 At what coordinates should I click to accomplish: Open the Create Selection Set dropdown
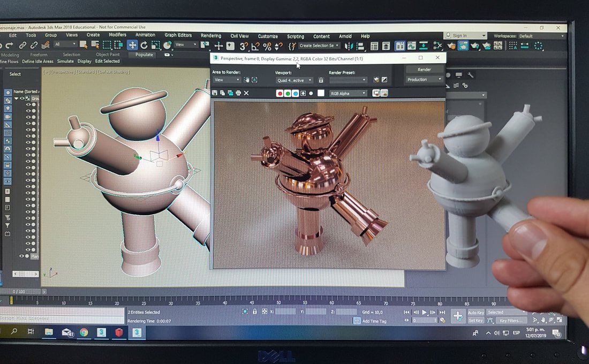pos(319,46)
